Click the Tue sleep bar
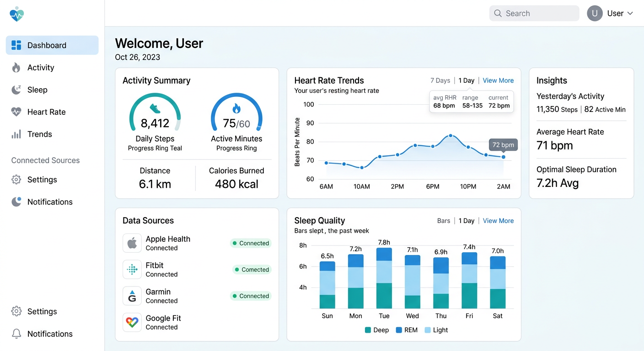Viewport: 644px width, 351px height. tap(384, 278)
